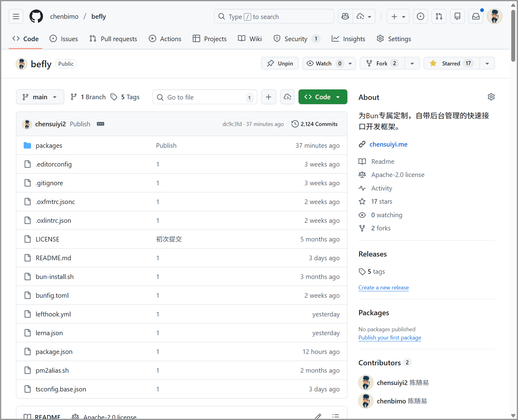
Task: Unstar the repository with Starred button
Action: 452,63
